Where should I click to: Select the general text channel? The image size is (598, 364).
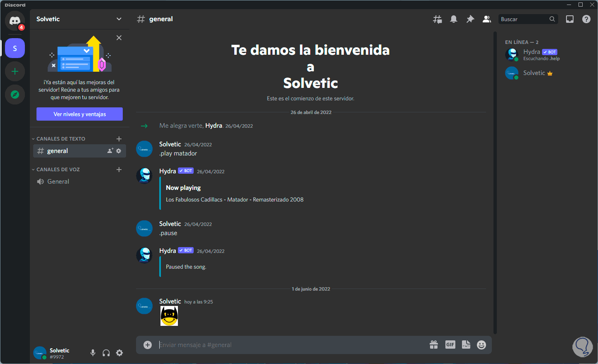pyautogui.click(x=80, y=151)
